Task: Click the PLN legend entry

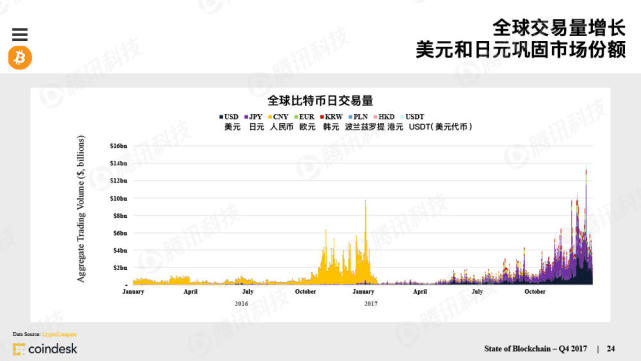Action: tap(358, 117)
